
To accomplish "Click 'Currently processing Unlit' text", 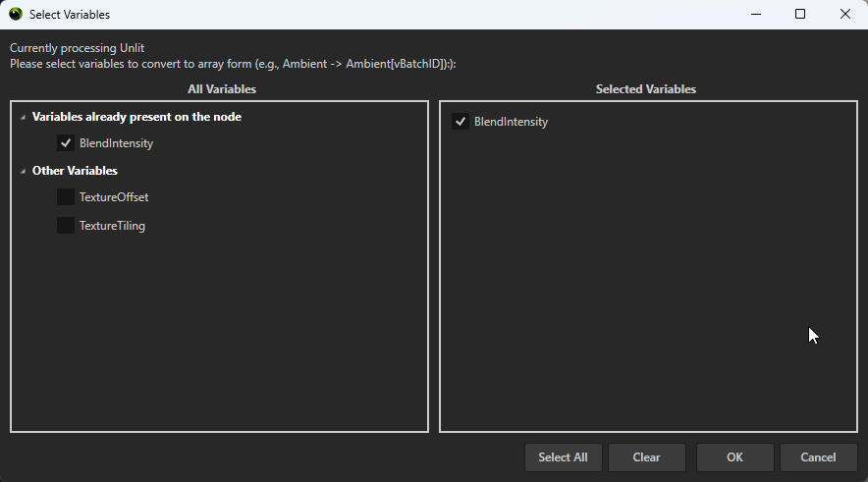I will pyautogui.click(x=77, y=48).
